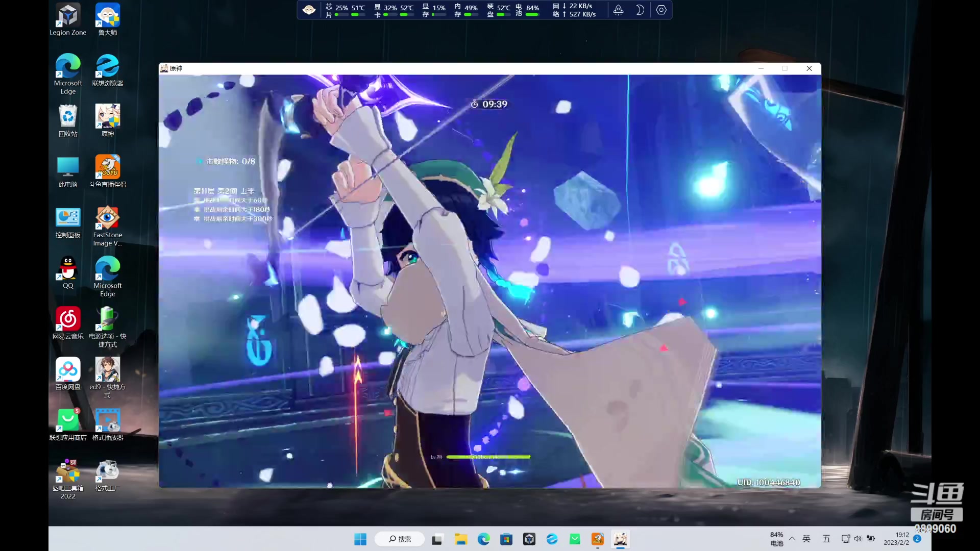Select the 格式工厂 desktop icon
The height and width of the screenshot is (551, 980).
coord(108,475)
